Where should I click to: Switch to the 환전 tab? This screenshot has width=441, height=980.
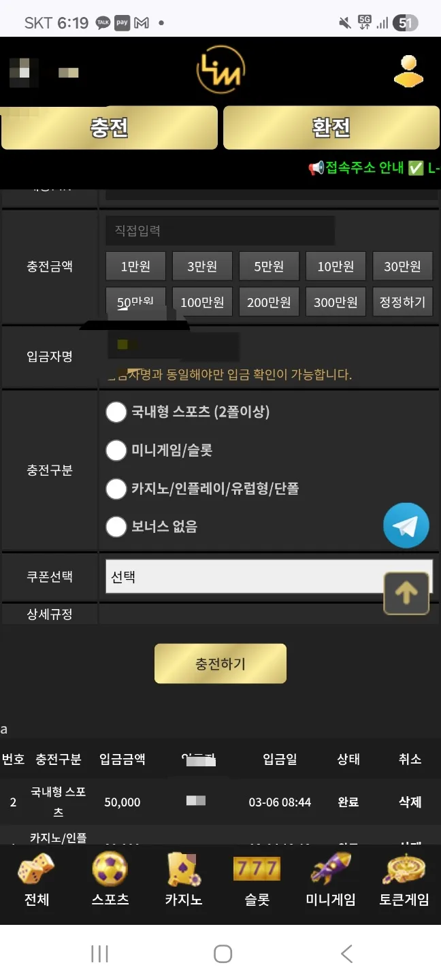[x=331, y=127]
